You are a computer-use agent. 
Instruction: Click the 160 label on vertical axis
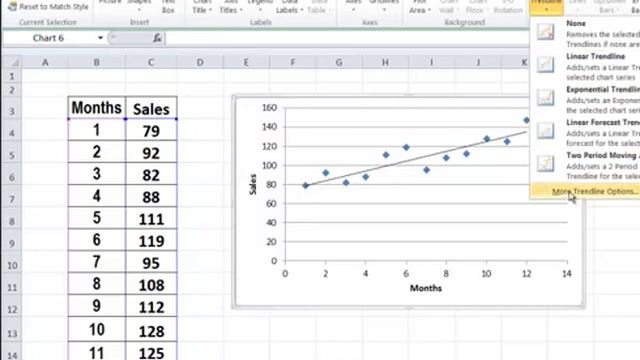[269, 108]
